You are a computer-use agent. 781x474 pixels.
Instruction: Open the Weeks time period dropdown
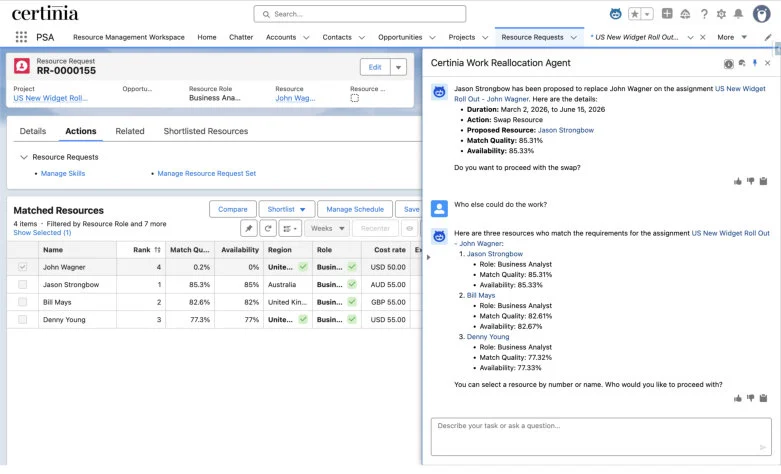326,228
